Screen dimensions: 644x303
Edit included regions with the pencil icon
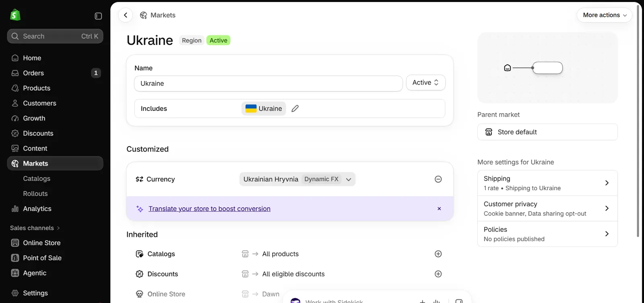click(295, 108)
